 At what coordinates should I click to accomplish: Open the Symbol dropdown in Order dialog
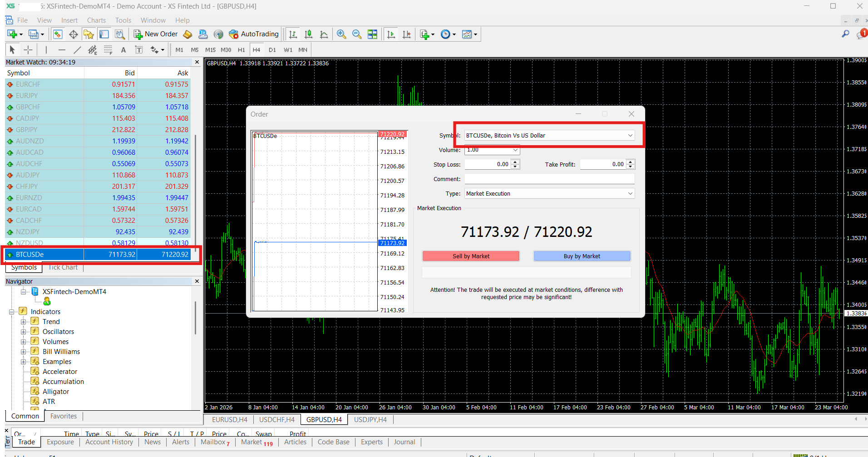pyautogui.click(x=630, y=135)
